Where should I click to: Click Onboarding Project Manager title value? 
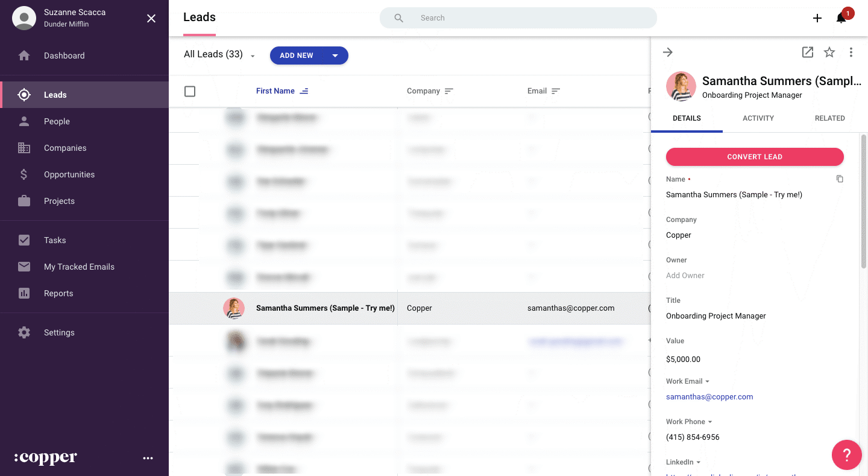(x=716, y=316)
